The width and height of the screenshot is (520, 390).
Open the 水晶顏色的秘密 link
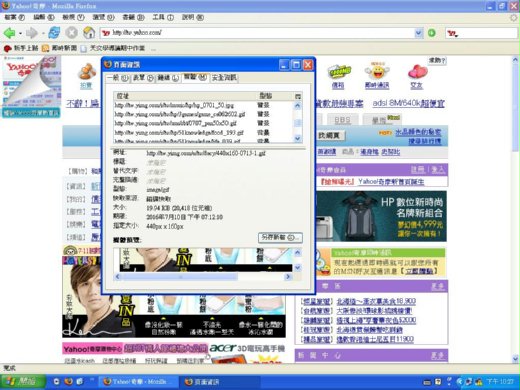coord(418,132)
